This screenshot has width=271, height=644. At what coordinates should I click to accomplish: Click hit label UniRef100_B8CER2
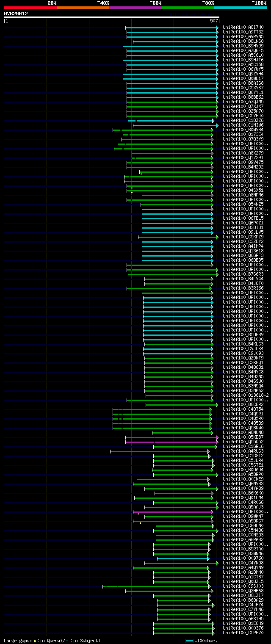tap(243, 405)
